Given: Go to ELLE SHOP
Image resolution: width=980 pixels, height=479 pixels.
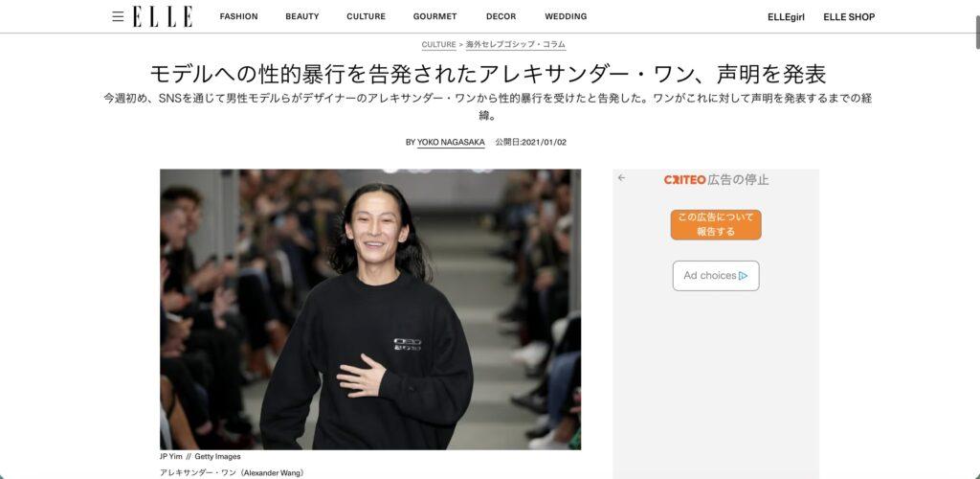Looking at the screenshot, I should click(x=849, y=17).
